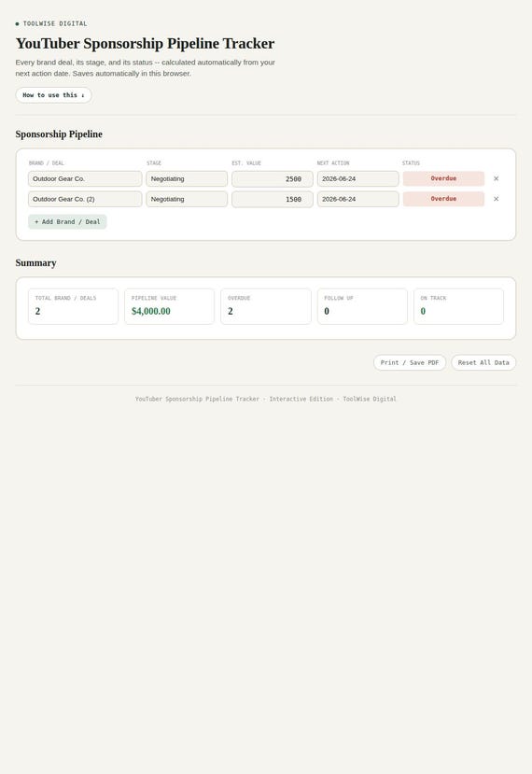Open stage dropdown for Outdoor Gear Co. (2)

[187, 199]
